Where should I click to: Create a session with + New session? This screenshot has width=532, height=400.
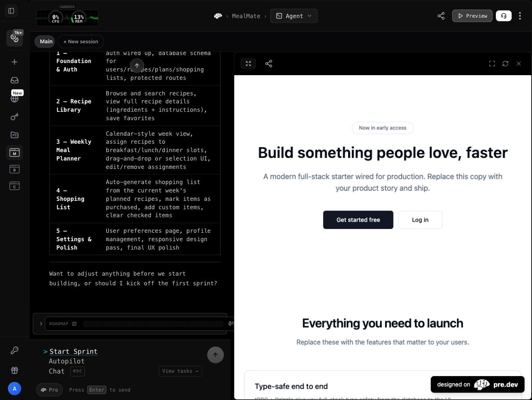[x=81, y=42]
